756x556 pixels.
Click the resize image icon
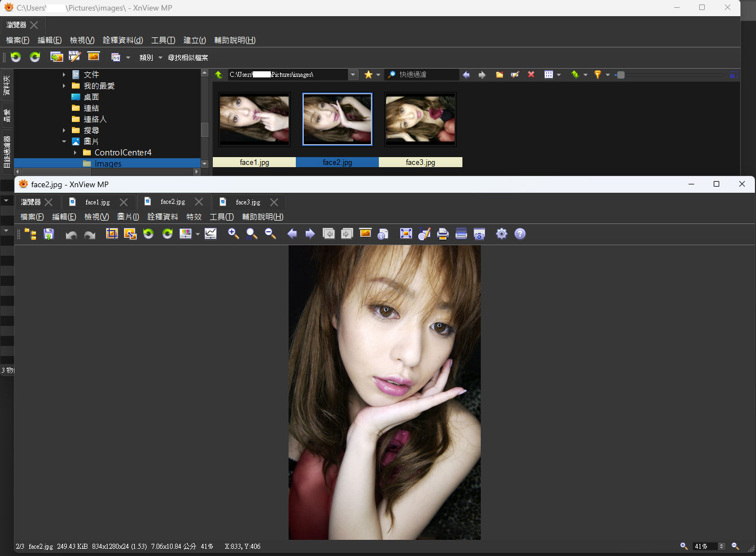pos(130,234)
